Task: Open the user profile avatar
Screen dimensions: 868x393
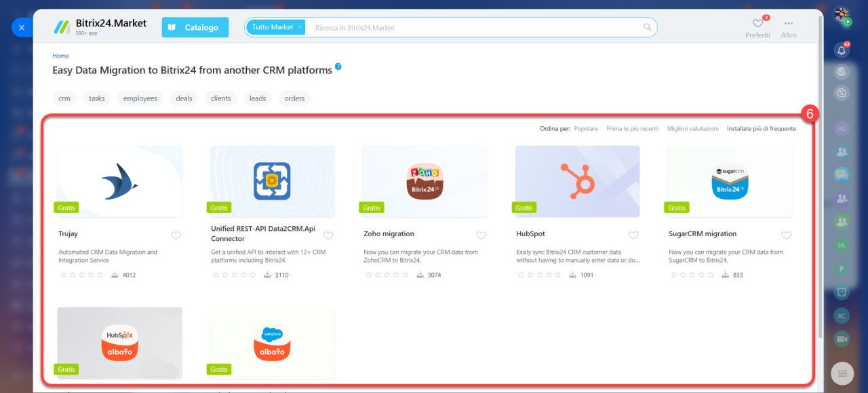Action: (842, 15)
